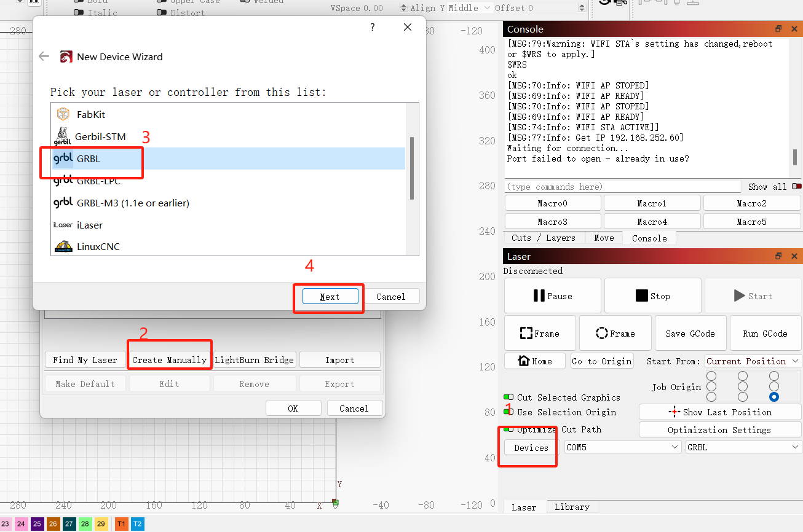This screenshot has height=532, width=803.
Task: Select the top-left Job Origin radio
Action: click(x=711, y=376)
